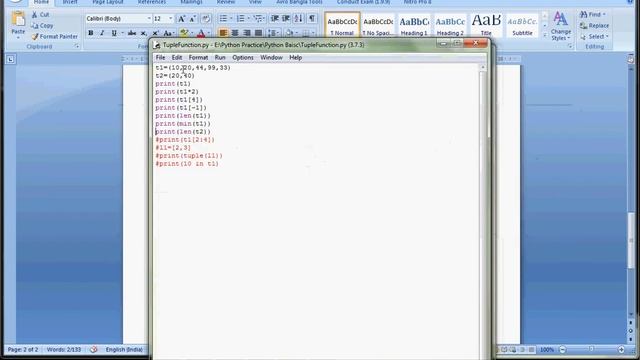Open the File menu in IDLE

click(160, 58)
